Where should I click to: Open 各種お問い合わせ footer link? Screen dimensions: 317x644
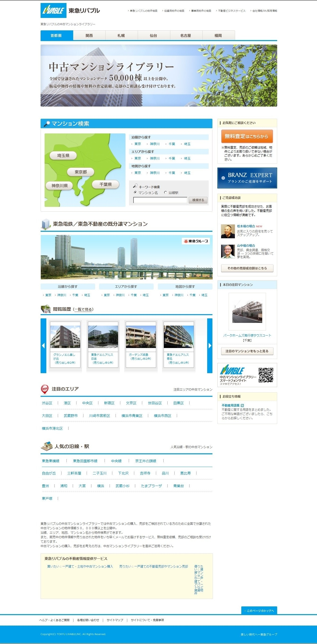pos(88,620)
